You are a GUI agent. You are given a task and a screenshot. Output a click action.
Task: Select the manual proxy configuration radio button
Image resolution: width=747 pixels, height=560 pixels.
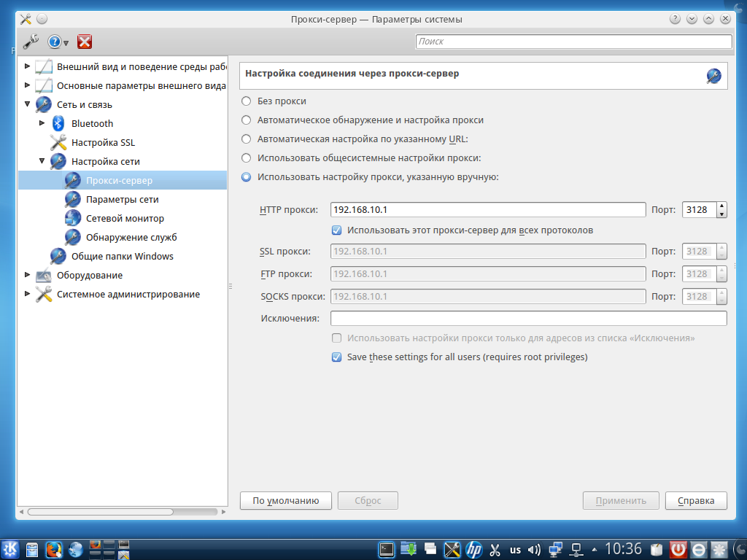pyautogui.click(x=246, y=177)
